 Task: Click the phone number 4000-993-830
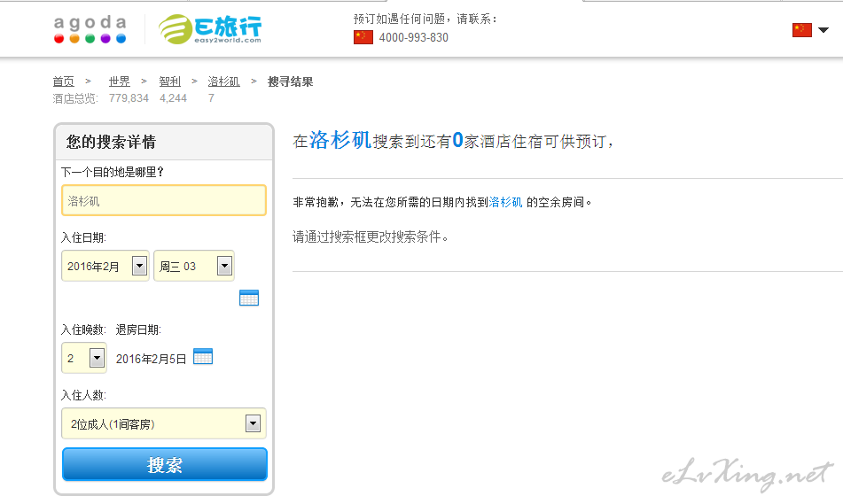coord(413,37)
